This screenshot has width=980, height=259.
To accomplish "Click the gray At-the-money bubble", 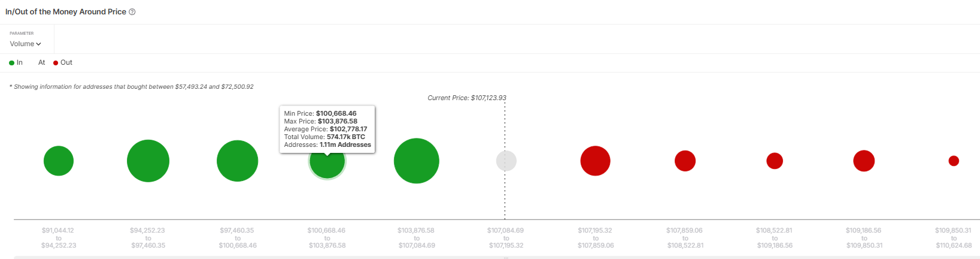I will coord(506,161).
